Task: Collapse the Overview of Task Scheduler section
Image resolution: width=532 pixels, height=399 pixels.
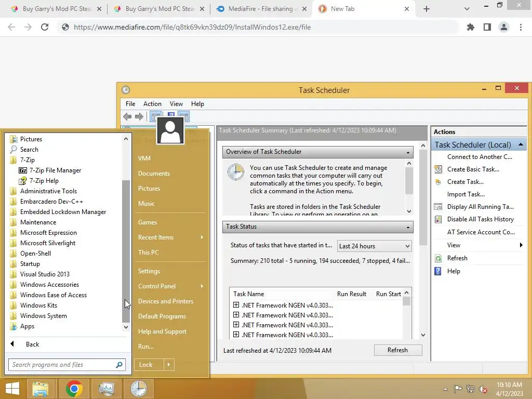Action: click(408, 152)
